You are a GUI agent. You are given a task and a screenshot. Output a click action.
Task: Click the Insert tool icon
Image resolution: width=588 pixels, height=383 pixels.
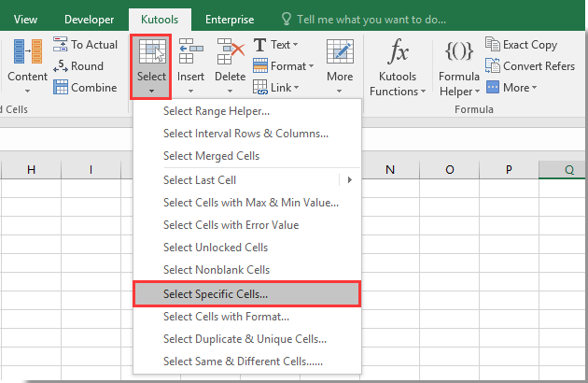coord(191,52)
